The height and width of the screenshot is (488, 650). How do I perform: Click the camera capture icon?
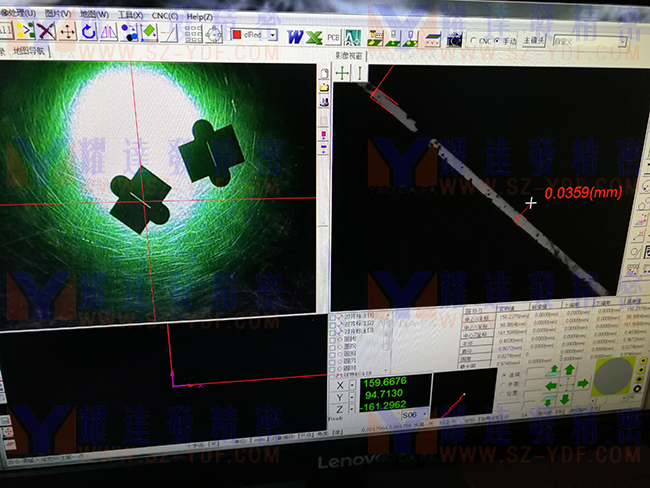point(454,40)
